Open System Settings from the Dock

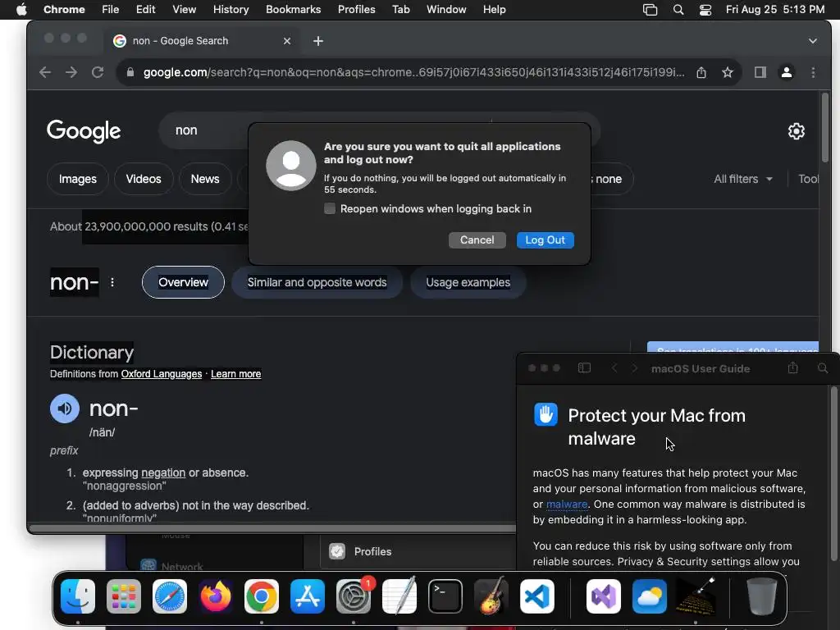(354, 596)
